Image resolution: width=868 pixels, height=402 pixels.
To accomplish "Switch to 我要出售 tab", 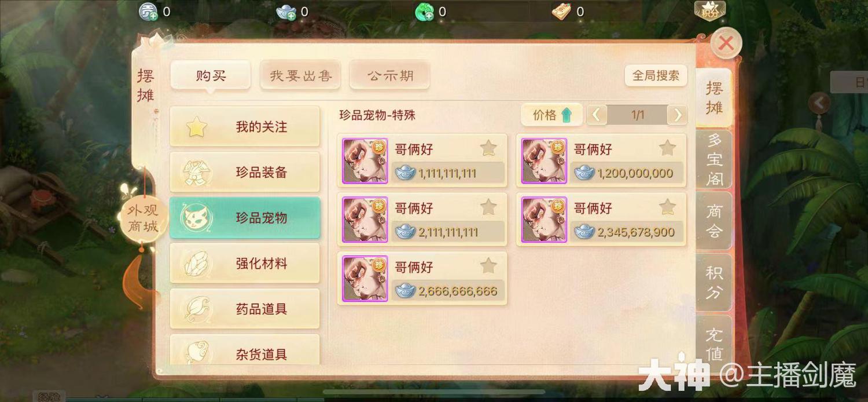I will pos(300,76).
